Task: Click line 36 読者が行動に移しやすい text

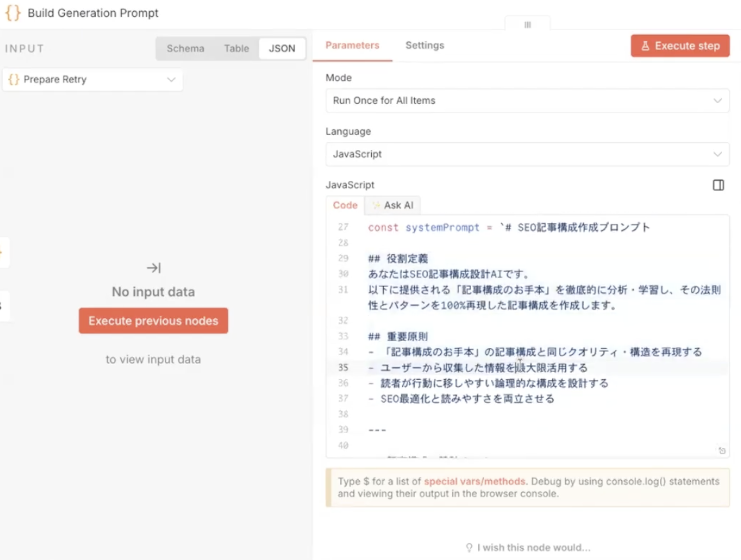Action: [x=488, y=383]
